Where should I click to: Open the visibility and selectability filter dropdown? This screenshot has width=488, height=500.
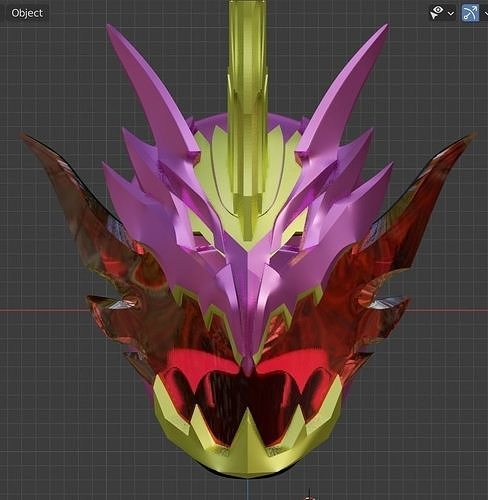441,13
